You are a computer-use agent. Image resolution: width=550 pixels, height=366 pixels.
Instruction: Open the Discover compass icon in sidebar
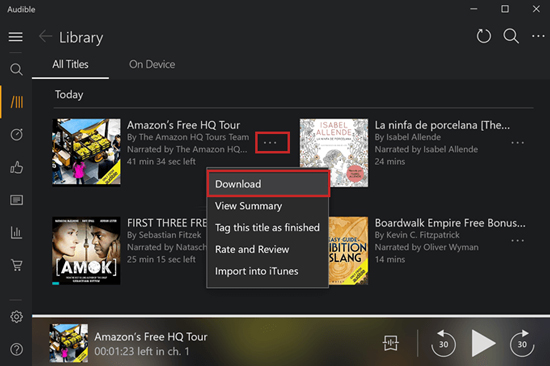pos(16,134)
